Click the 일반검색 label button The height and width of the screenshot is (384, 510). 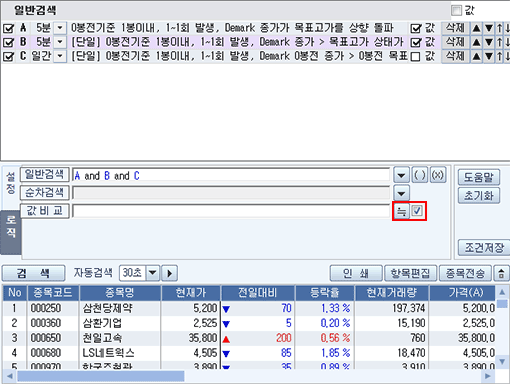tap(44, 174)
